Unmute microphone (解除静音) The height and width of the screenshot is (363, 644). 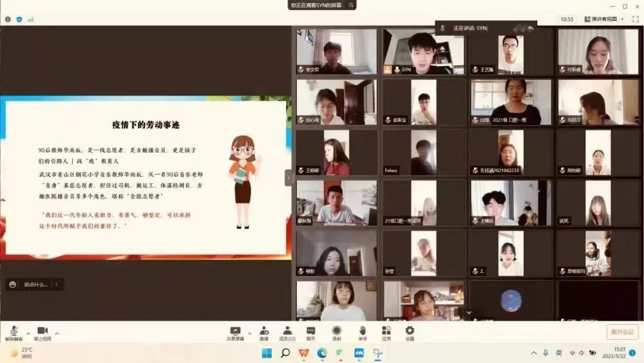coord(14,332)
